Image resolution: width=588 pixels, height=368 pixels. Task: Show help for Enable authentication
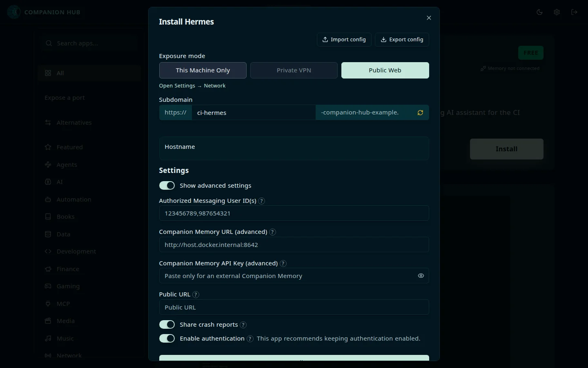point(250,339)
